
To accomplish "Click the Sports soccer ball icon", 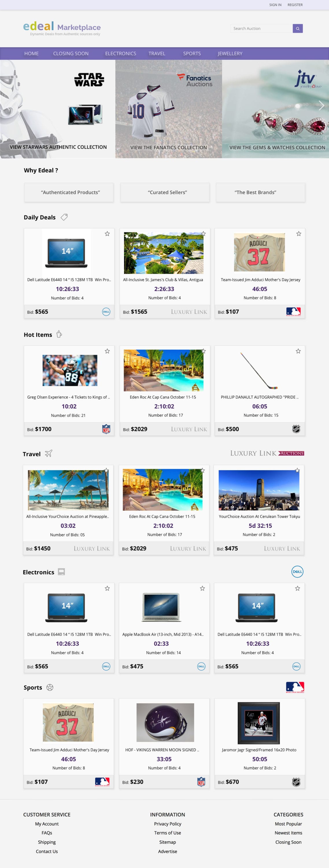I will [50, 687].
